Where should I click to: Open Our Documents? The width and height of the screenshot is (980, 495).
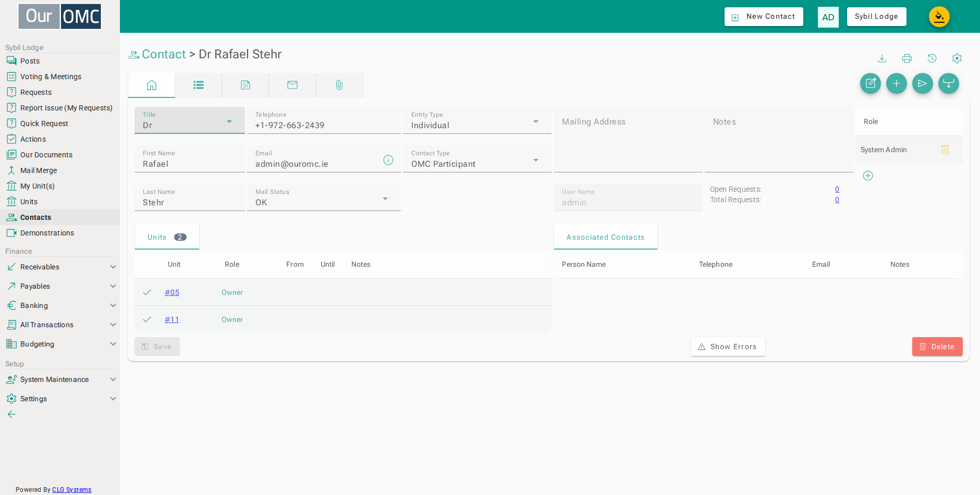(60, 155)
